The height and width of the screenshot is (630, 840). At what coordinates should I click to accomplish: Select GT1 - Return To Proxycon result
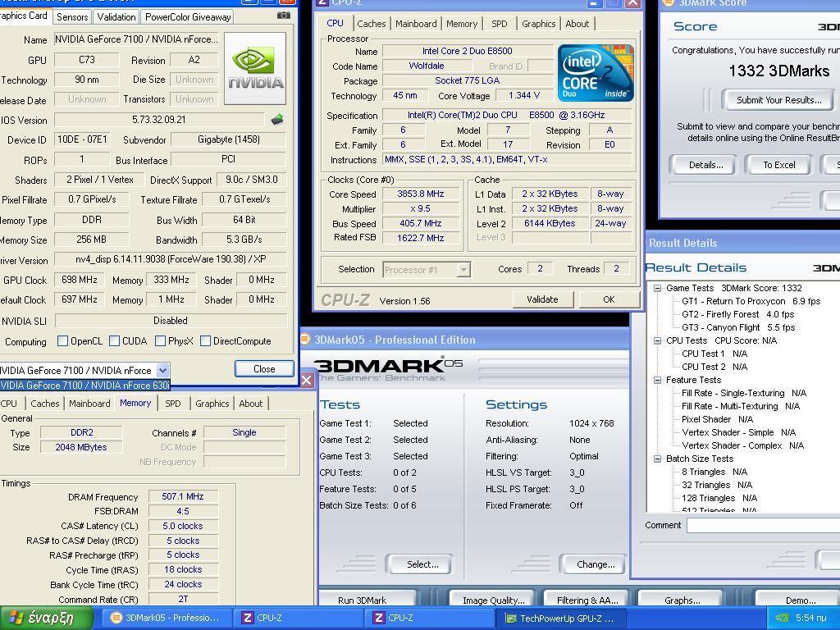[751, 301]
